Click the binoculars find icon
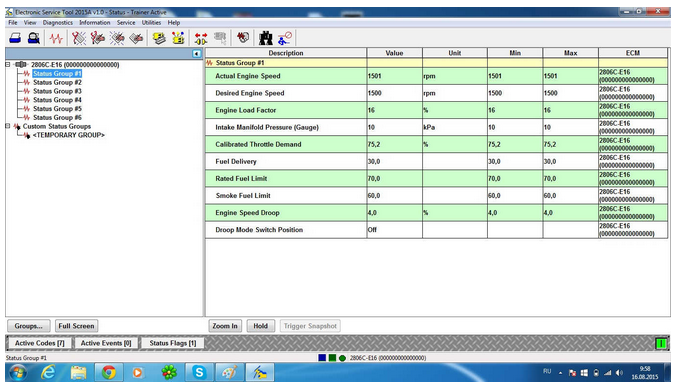 click(x=266, y=38)
